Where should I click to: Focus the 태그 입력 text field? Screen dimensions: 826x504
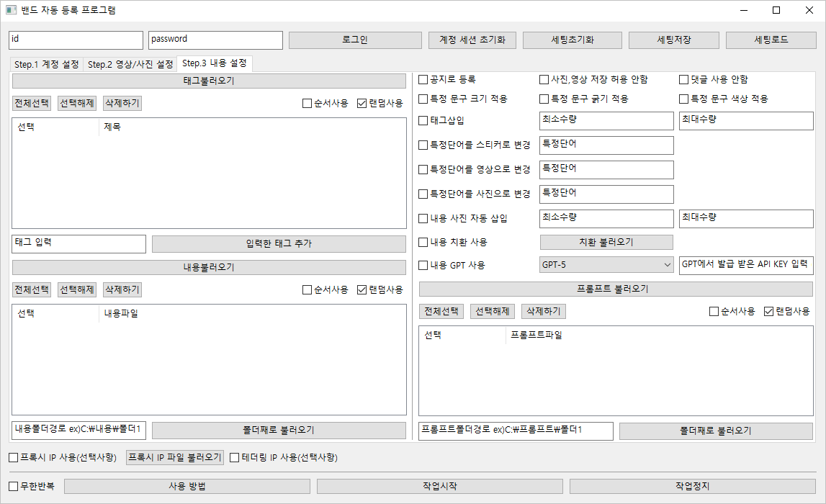pyautogui.click(x=78, y=243)
